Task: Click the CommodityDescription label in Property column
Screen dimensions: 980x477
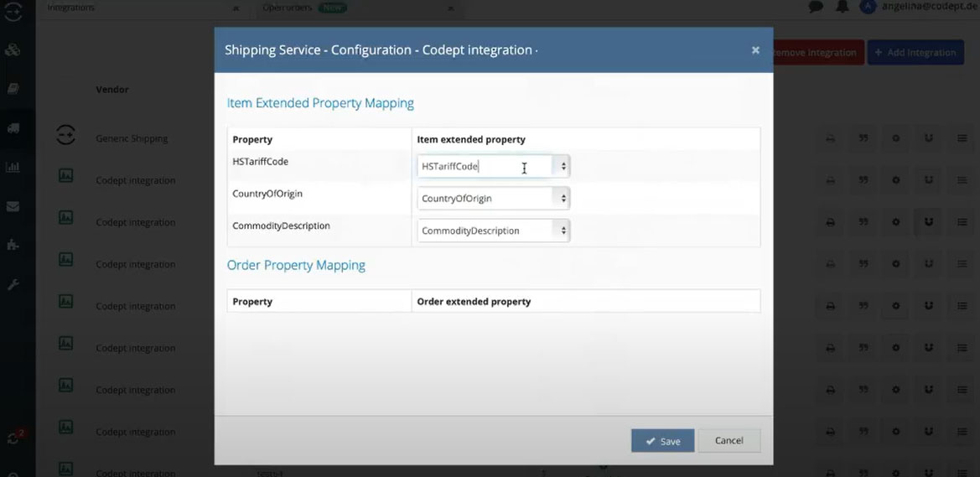Action: 281,226
